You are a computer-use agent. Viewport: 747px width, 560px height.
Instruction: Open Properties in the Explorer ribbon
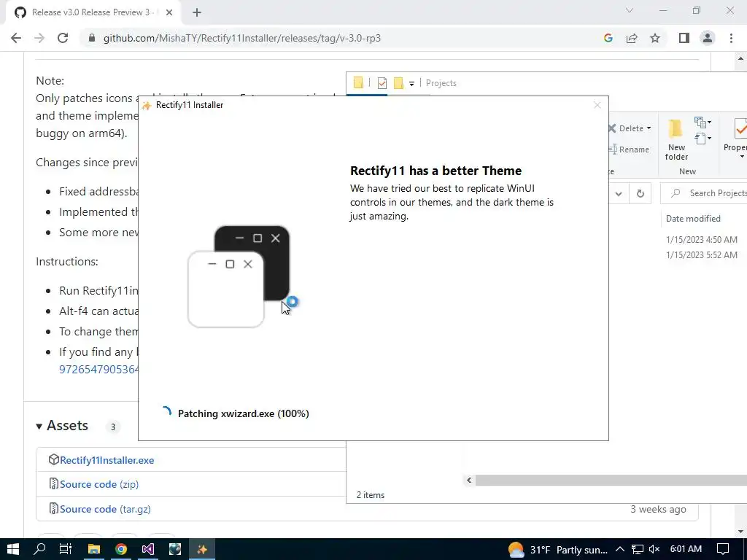click(x=738, y=138)
